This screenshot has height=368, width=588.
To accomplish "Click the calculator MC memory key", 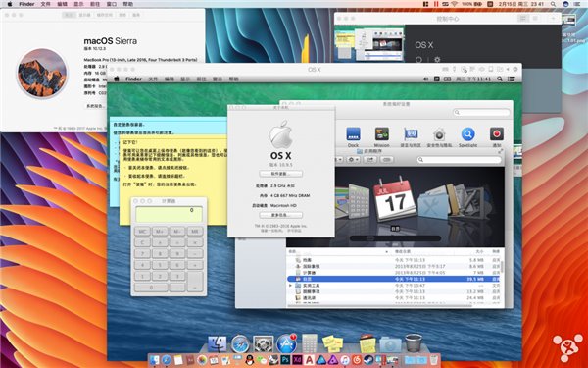I will pos(142,232).
